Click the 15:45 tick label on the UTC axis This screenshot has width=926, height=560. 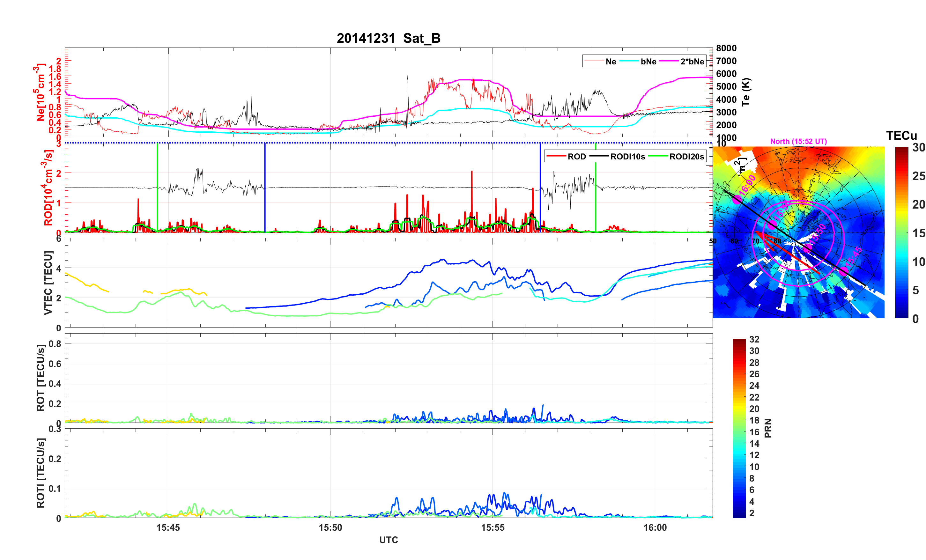point(168,527)
